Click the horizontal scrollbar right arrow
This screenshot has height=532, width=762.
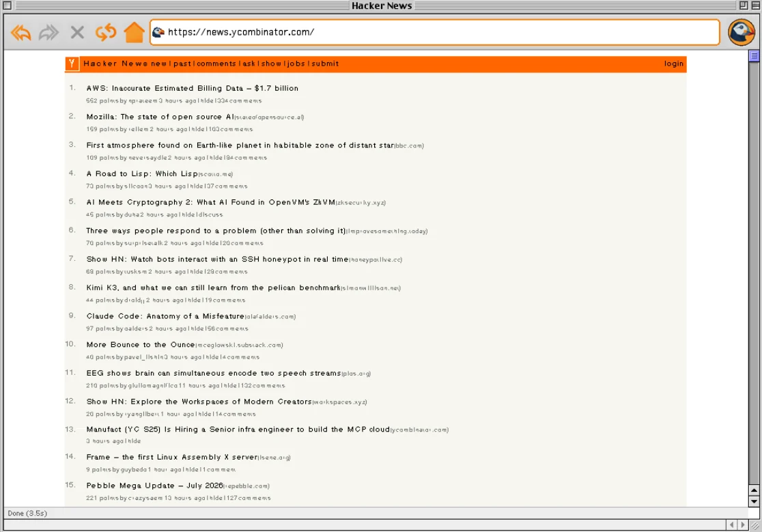(x=743, y=524)
